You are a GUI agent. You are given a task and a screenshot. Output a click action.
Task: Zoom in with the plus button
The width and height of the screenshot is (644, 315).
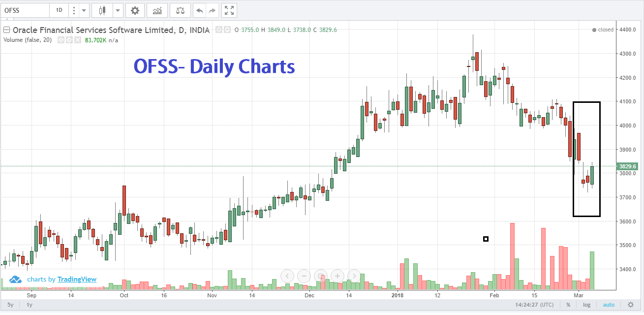(337, 276)
